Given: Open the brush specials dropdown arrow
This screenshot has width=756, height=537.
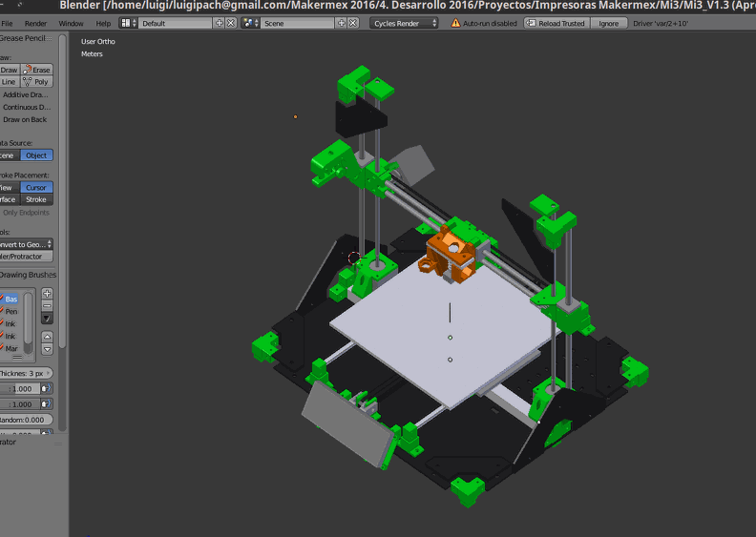Looking at the screenshot, I should point(47,319).
